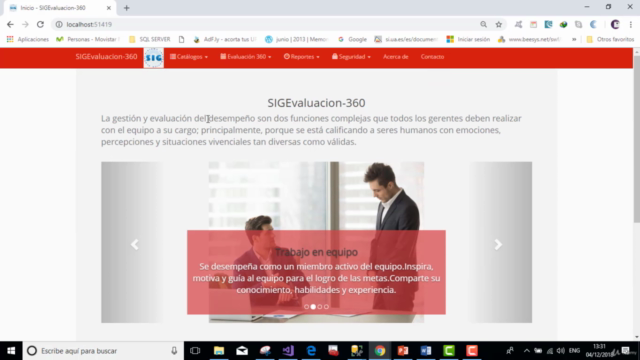This screenshot has height=360, width=640.
Task: Open the si.ua.es bookmark
Action: coord(407,39)
